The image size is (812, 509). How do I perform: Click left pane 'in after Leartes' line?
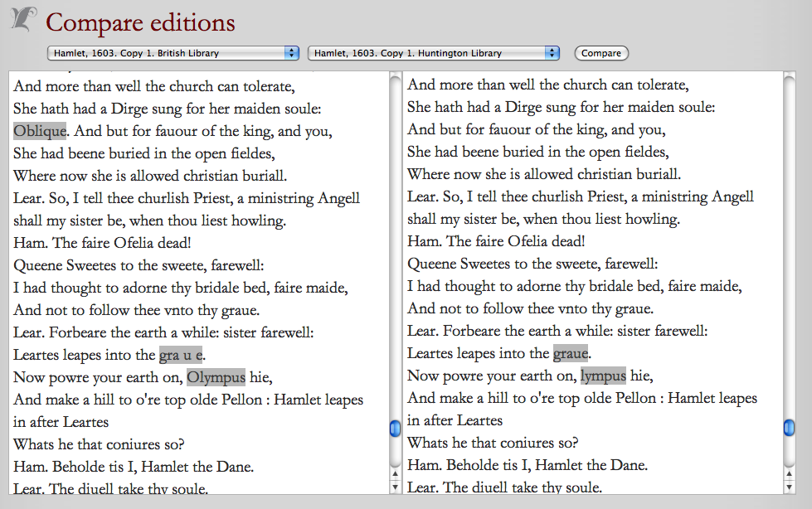tap(61, 422)
